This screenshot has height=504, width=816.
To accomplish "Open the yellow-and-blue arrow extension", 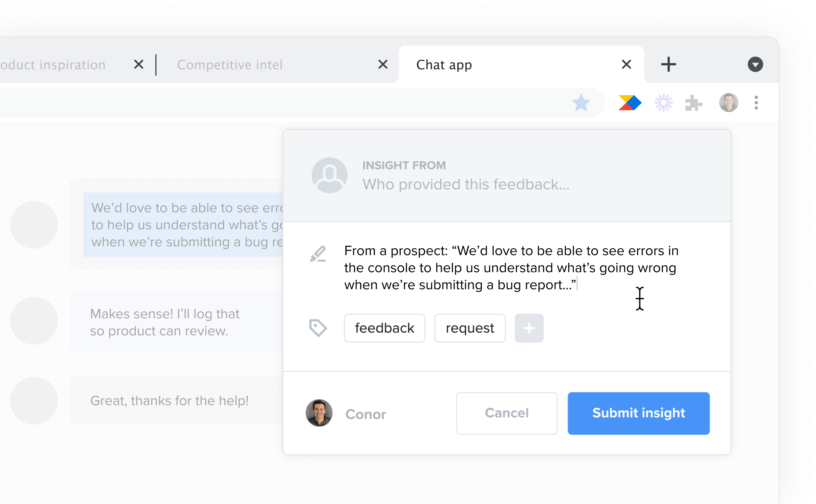I will 630,102.
